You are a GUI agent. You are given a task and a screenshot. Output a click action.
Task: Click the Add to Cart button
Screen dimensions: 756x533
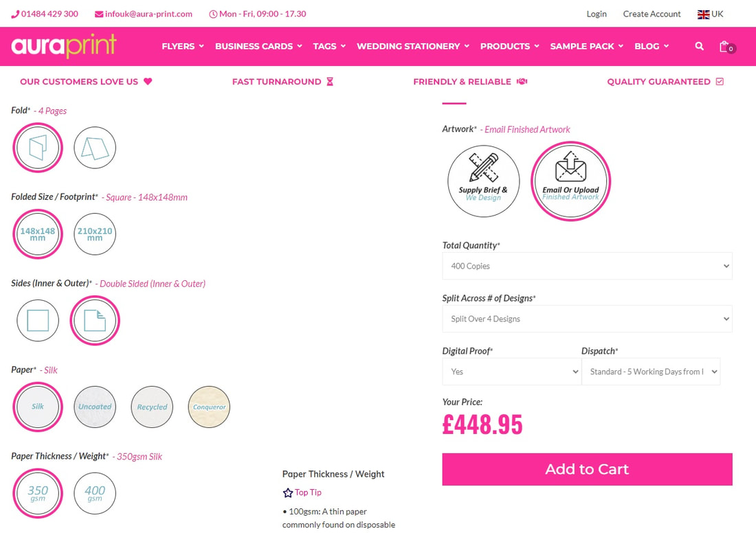(x=587, y=469)
